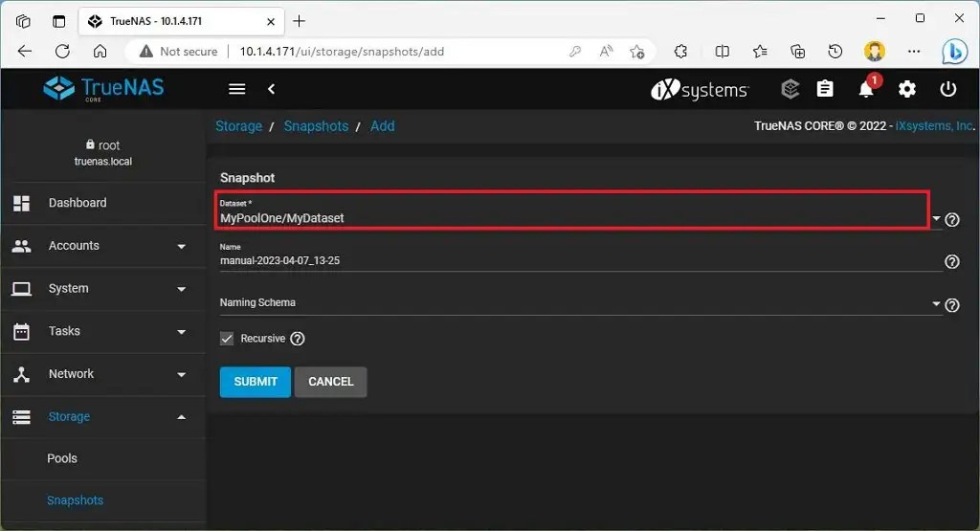The width and height of the screenshot is (980, 531).
Task: Open browser favorites list
Action: pos(760,52)
